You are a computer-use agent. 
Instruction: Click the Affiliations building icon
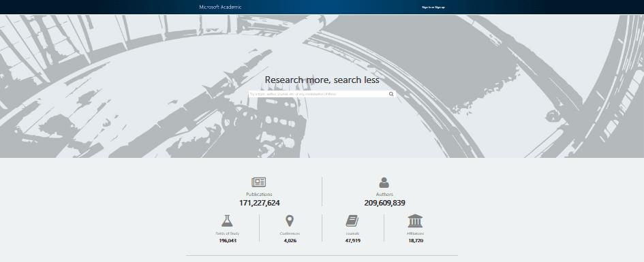(415, 221)
